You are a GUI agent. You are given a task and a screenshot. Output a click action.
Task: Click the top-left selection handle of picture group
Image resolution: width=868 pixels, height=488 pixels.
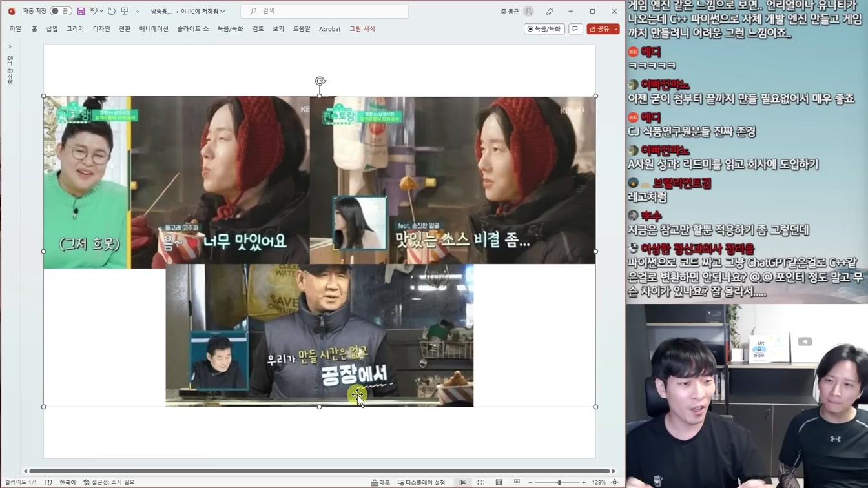coord(44,96)
